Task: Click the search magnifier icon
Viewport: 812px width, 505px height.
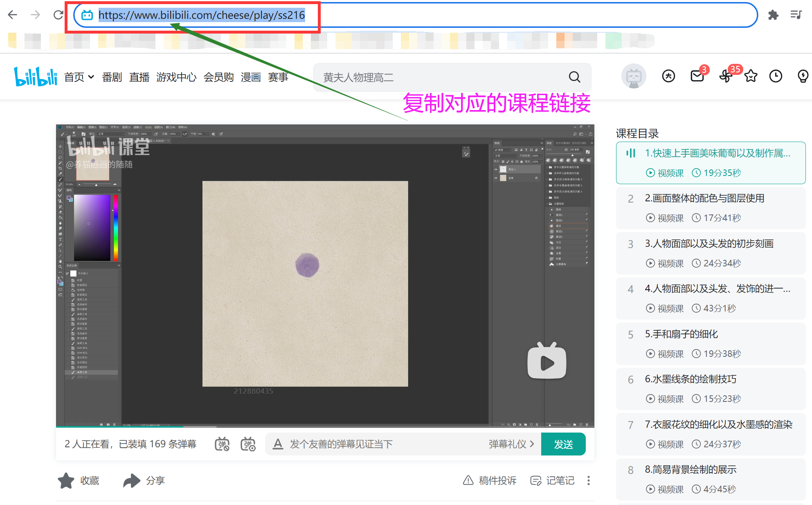Action: click(574, 77)
